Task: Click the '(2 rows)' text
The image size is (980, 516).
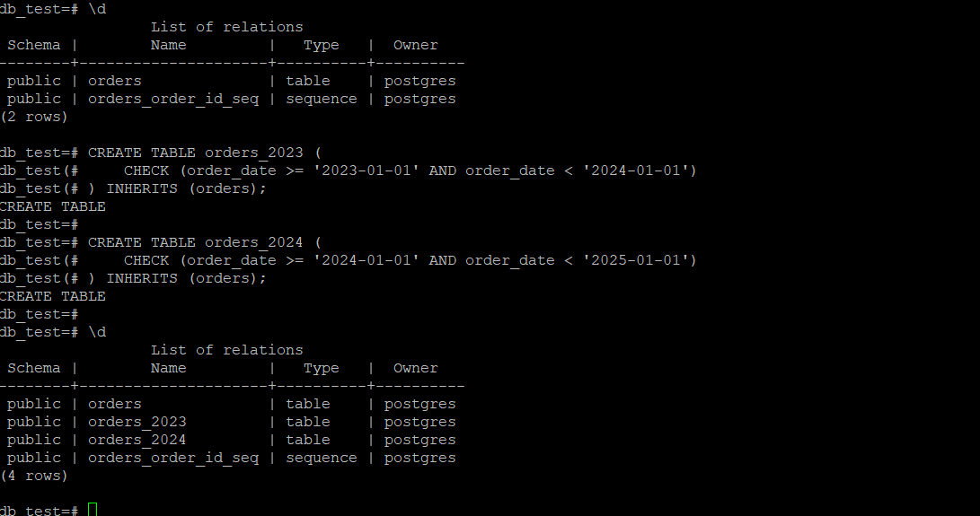Action: pyautogui.click(x=34, y=117)
